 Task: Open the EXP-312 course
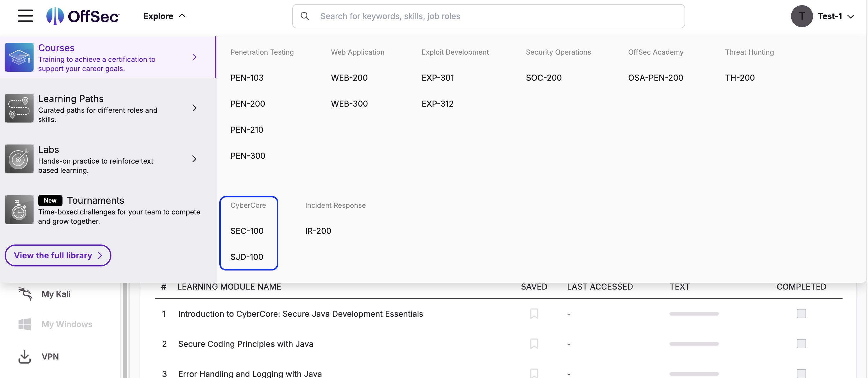pyautogui.click(x=437, y=103)
